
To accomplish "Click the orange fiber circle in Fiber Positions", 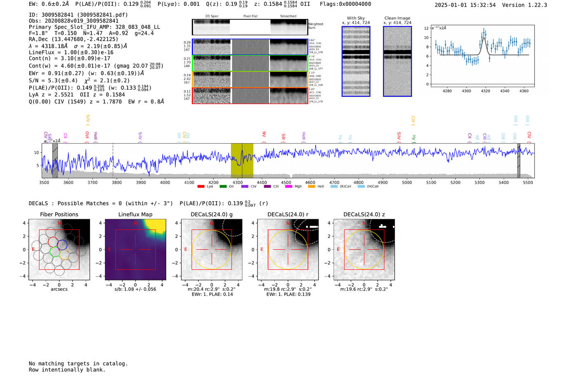I will [64, 255].
